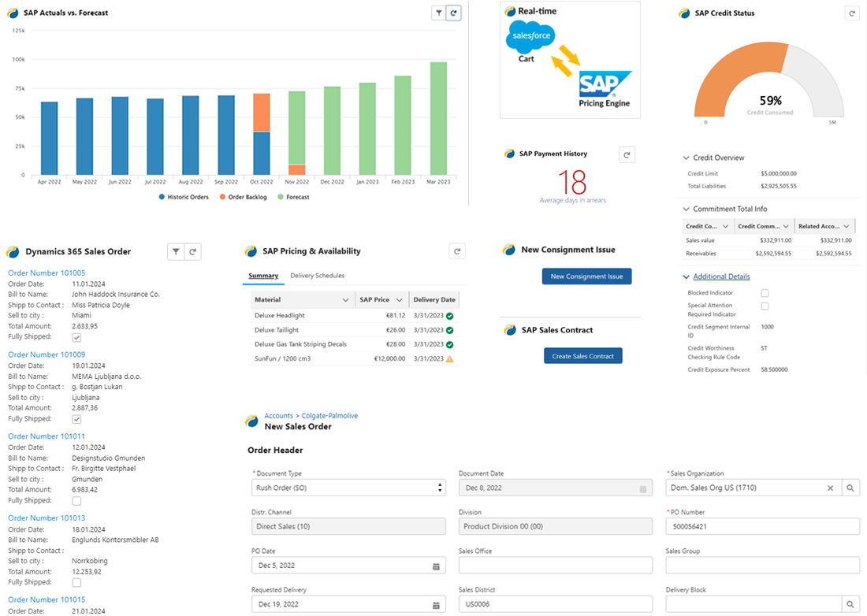Toggle Forecast legend swatch
Screen dimensions: 867x616
[281, 197]
